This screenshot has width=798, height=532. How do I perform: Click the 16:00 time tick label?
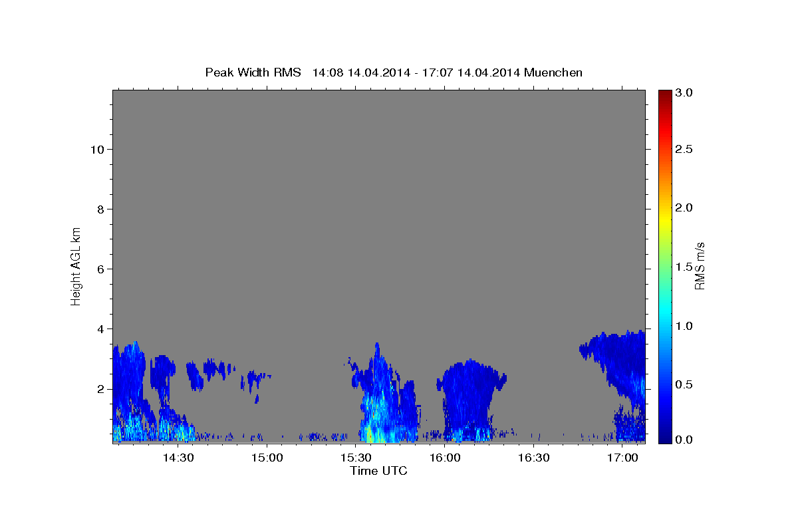(x=445, y=458)
